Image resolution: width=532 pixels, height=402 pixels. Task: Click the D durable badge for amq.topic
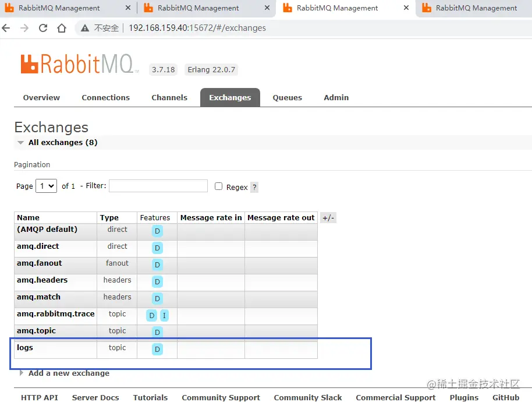point(157,332)
